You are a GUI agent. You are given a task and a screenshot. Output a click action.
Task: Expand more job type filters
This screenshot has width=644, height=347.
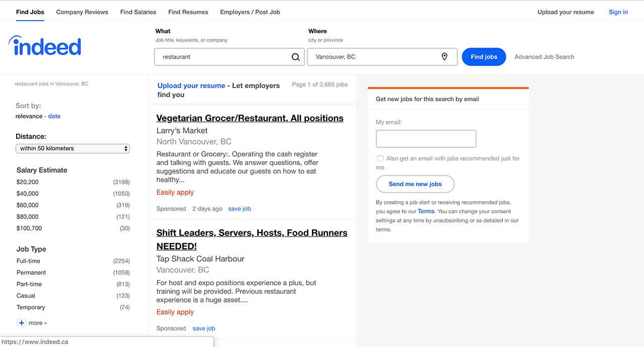[x=38, y=323]
